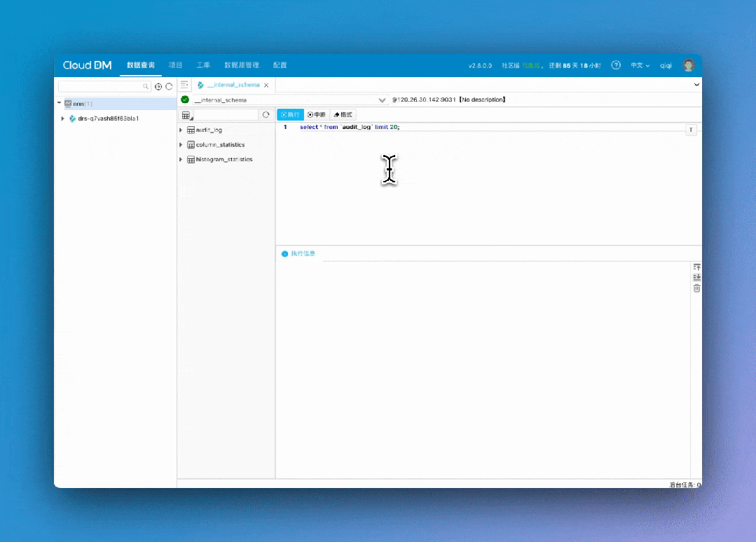
Task: Click the 格式 format button
Action: pos(343,114)
